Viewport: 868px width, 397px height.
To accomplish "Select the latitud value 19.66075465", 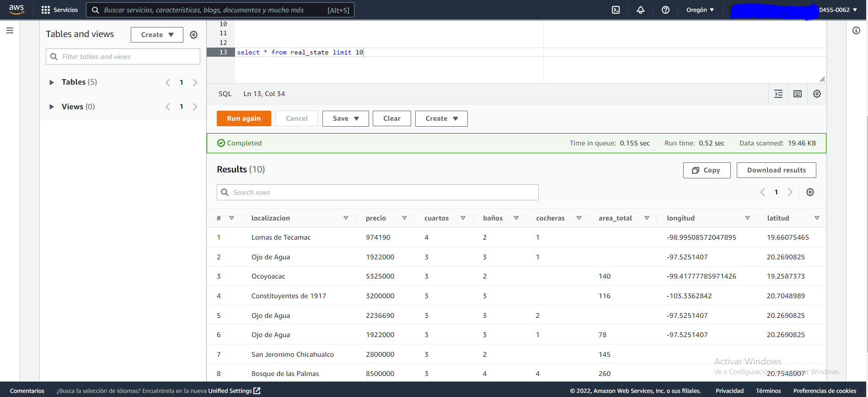I will click(x=788, y=237).
